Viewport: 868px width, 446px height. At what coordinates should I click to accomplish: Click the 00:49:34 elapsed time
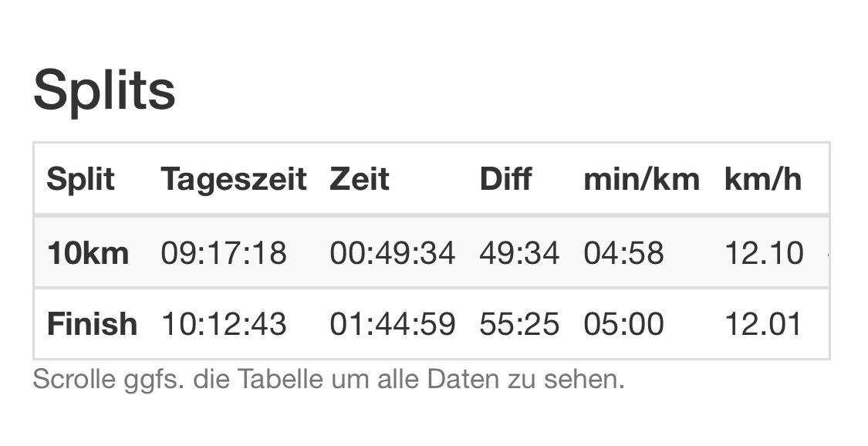[393, 253]
